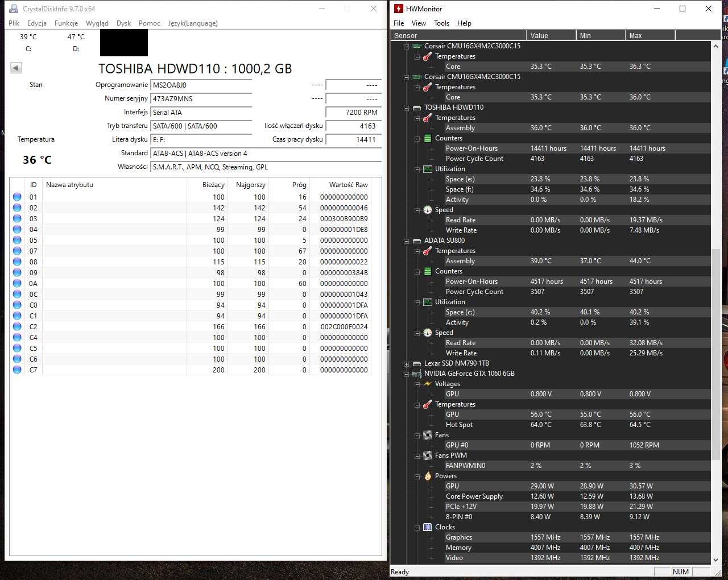Click the Clocks icon under GTX 1060

427,527
